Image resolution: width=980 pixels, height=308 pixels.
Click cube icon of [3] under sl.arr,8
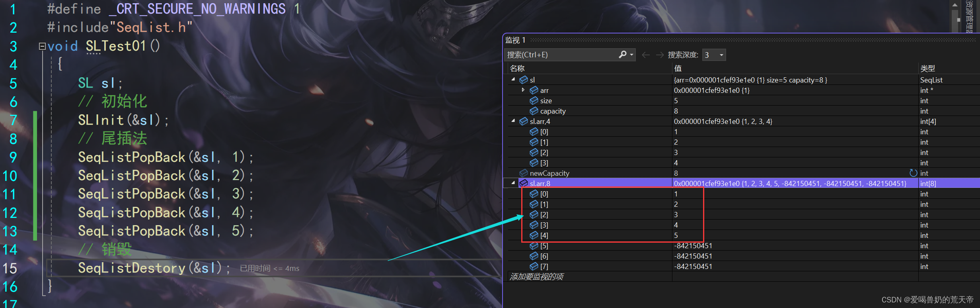(x=534, y=225)
